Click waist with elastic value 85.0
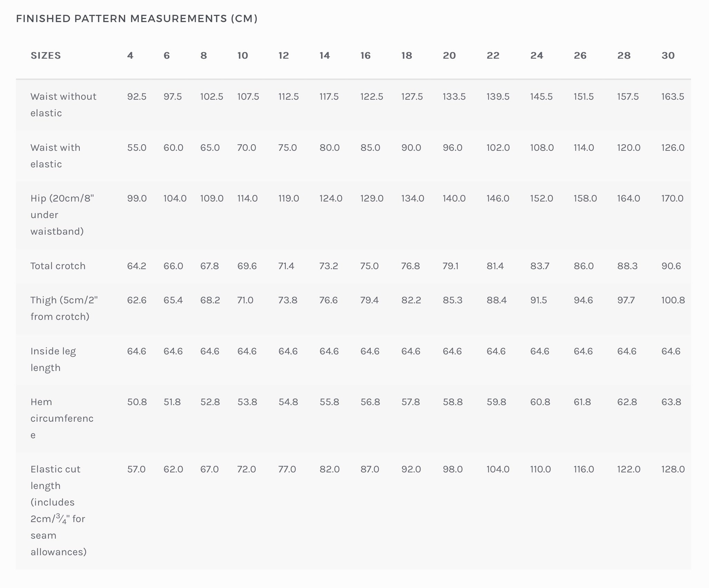 (x=370, y=148)
